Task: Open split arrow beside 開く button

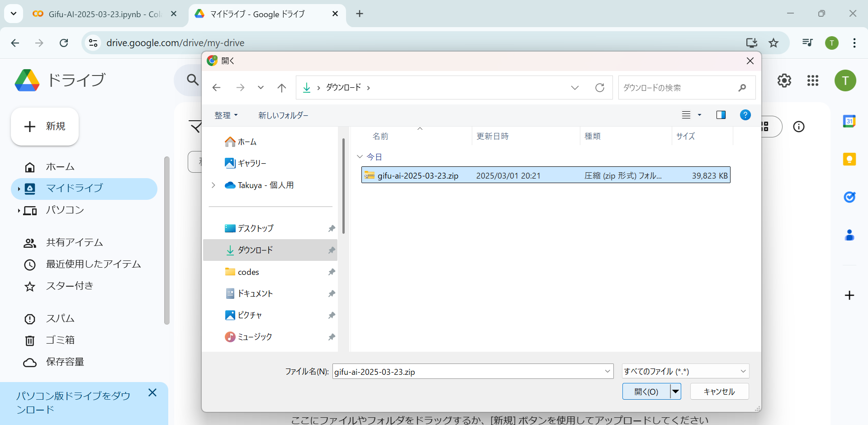Action: 675,392
